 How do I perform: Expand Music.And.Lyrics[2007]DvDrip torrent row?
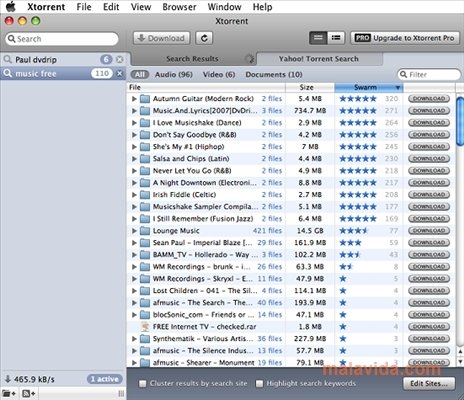coord(134,111)
